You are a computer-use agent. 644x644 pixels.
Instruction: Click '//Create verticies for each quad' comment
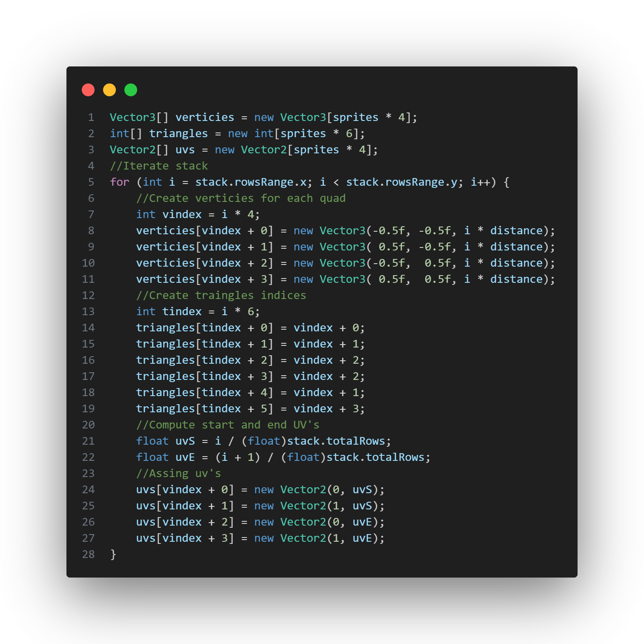241,198
